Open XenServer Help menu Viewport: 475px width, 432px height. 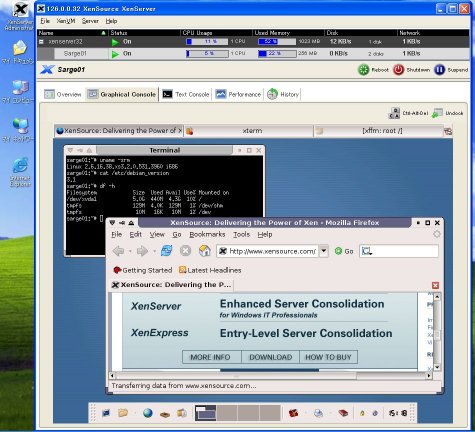coord(111,21)
